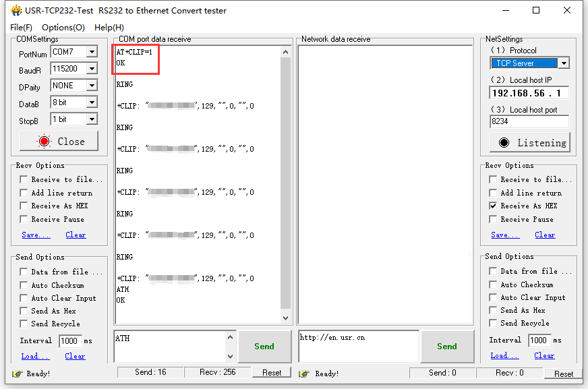
Task: Click COM input box scroll up arrow
Action: coord(230,337)
